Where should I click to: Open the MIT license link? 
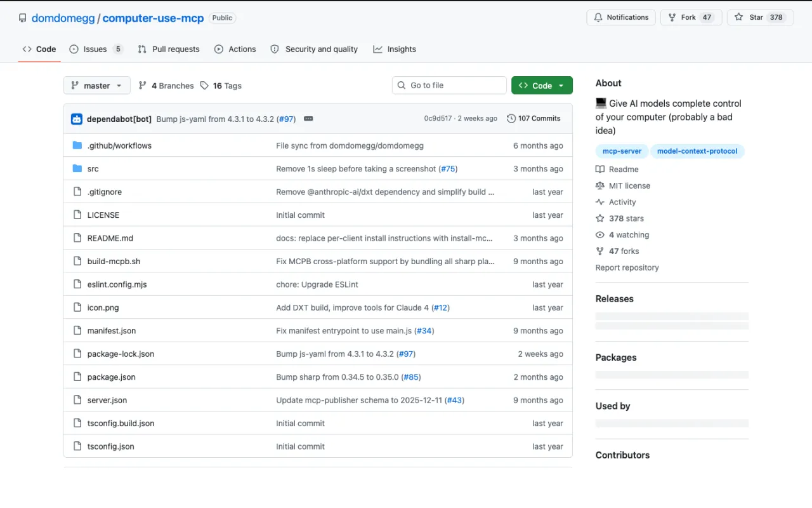click(623, 186)
